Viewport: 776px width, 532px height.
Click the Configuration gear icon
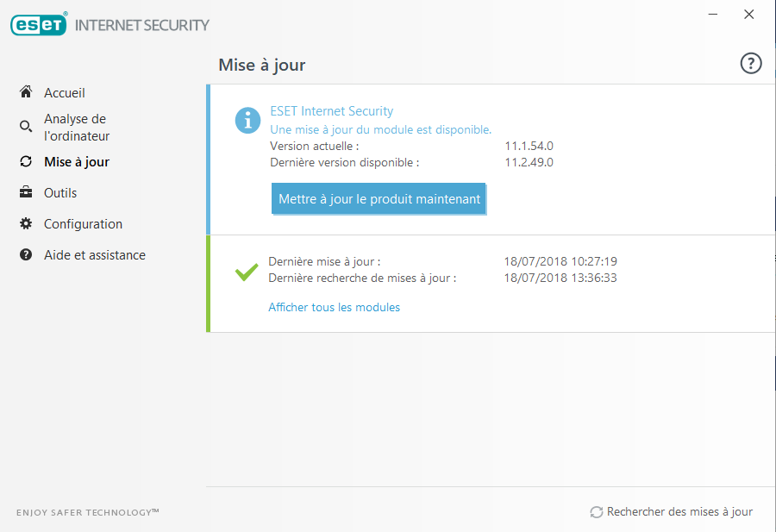26,223
